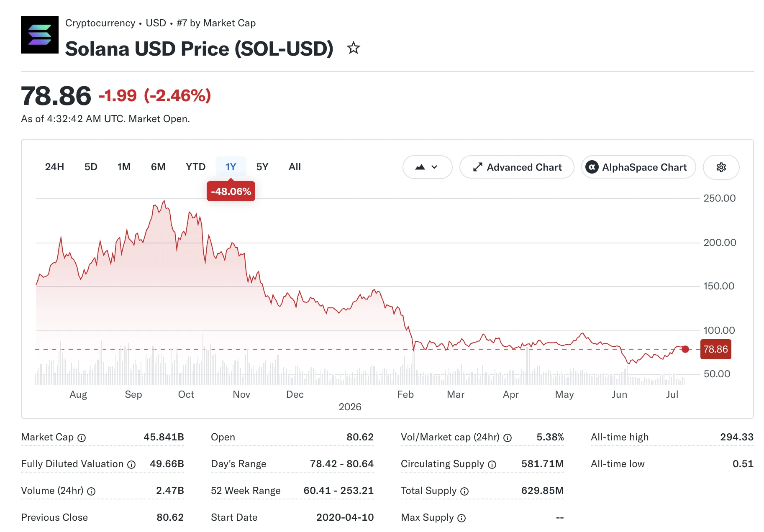This screenshot has height=532, width=764.
Task: Open the AlphaSpace Chart
Action: click(x=638, y=167)
